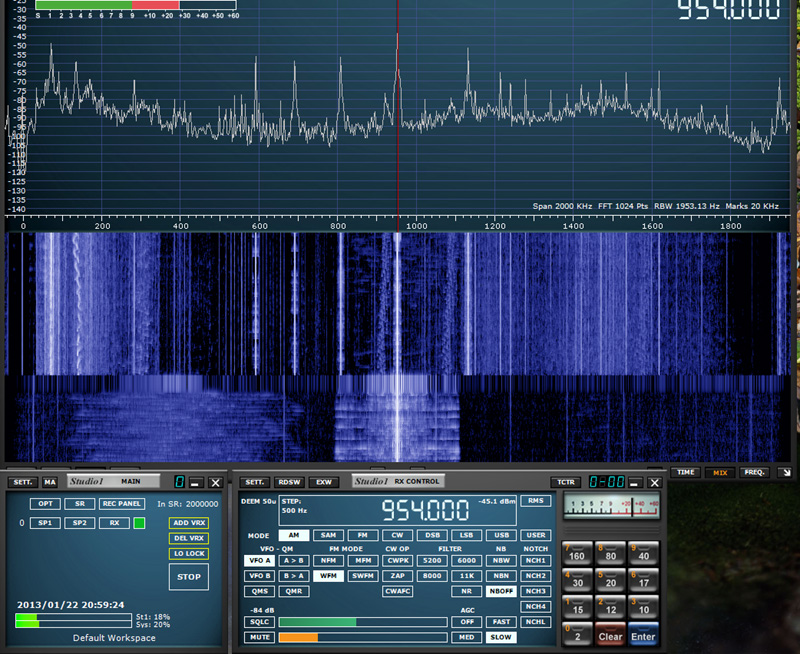Screen dimensions: 800x654
Task: Turn on the NR noise reduction
Action: pos(466,591)
